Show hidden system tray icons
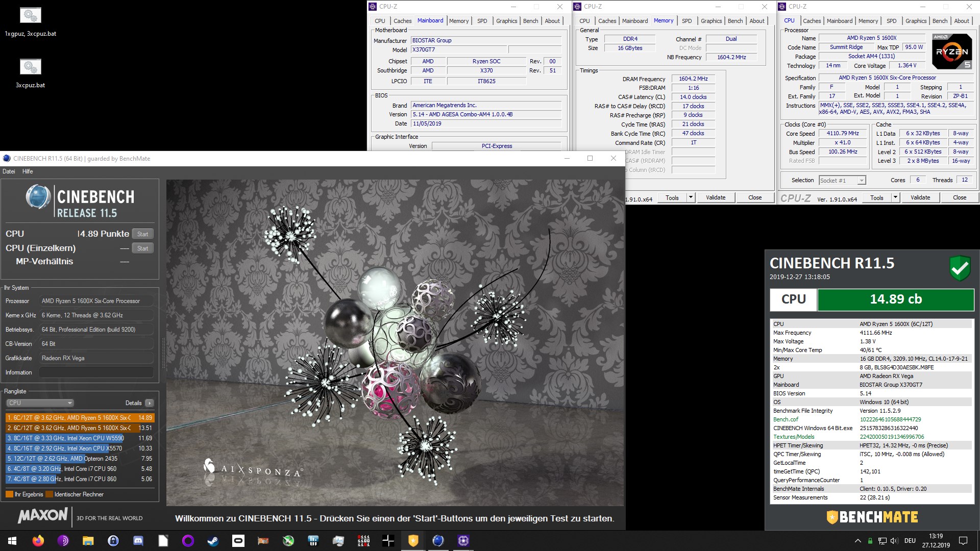 857,541
